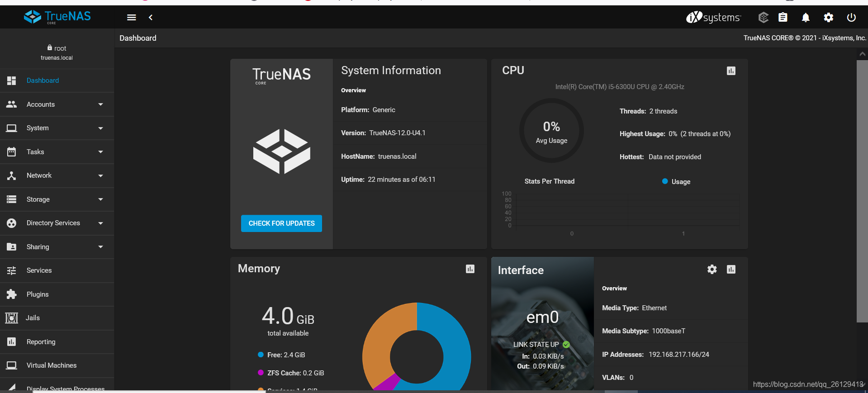Image resolution: width=868 pixels, height=393 pixels.
Task: Click the Plugins puzzle icon
Action: click(12, 294)
